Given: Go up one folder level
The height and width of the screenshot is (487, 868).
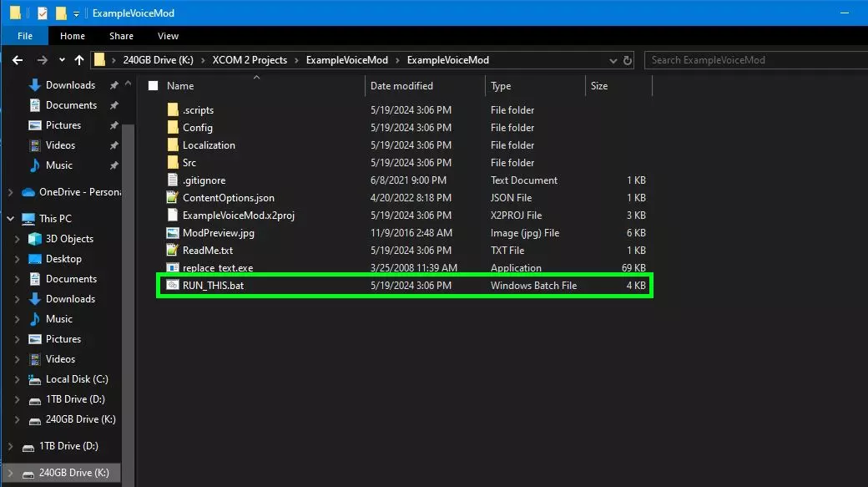Looking at the screenshot, I should tap(79, 60).
